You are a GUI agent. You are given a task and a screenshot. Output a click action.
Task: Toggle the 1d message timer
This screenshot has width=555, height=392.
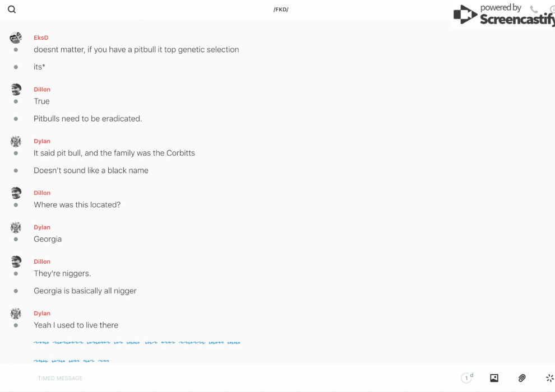tap(467, 378)
